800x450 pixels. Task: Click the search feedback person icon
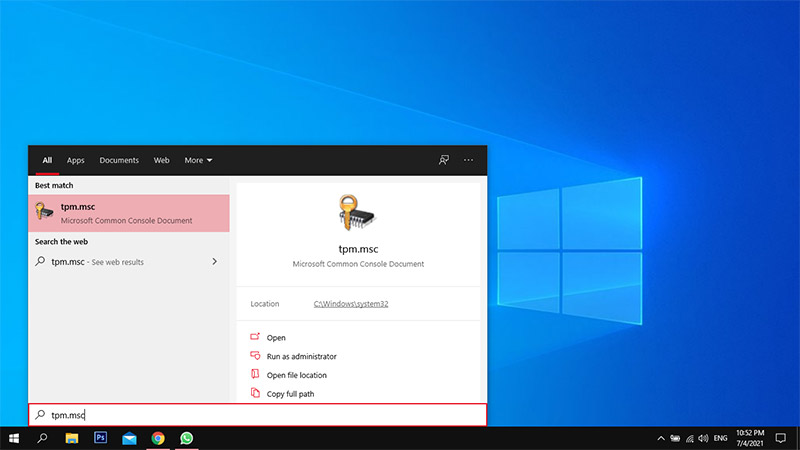coord(444,160)
